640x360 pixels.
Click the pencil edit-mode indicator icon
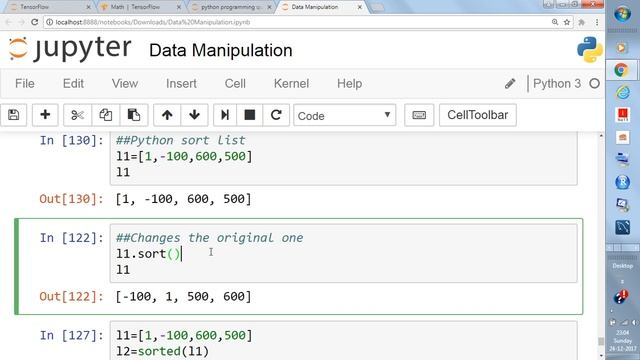[x=510, y=84]
